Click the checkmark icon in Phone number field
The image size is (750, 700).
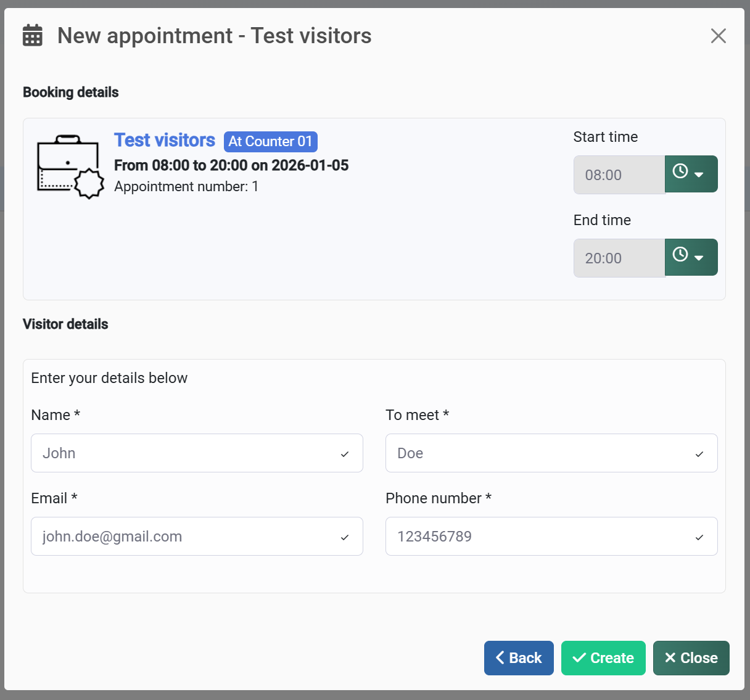[699, 538]
